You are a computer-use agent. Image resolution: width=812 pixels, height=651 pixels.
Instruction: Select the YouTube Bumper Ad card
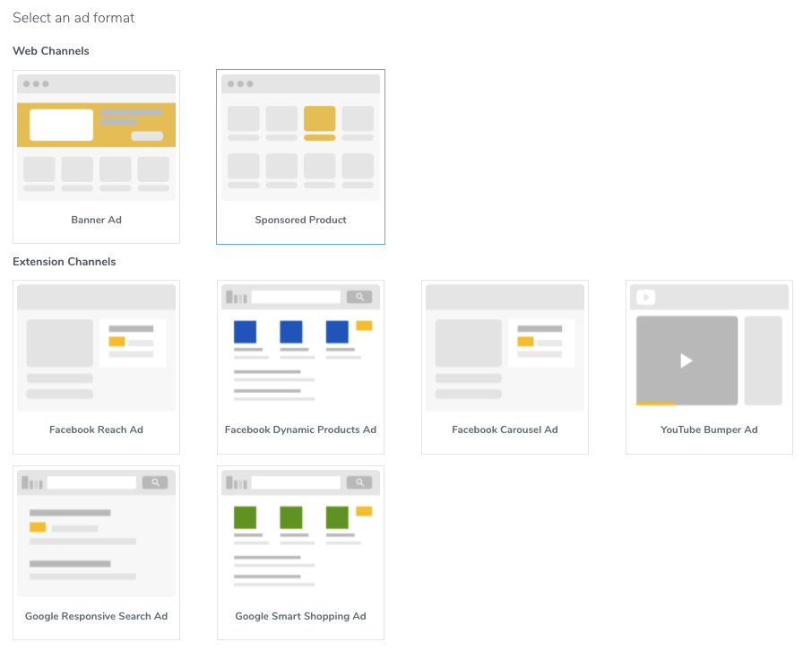(709, 367)
